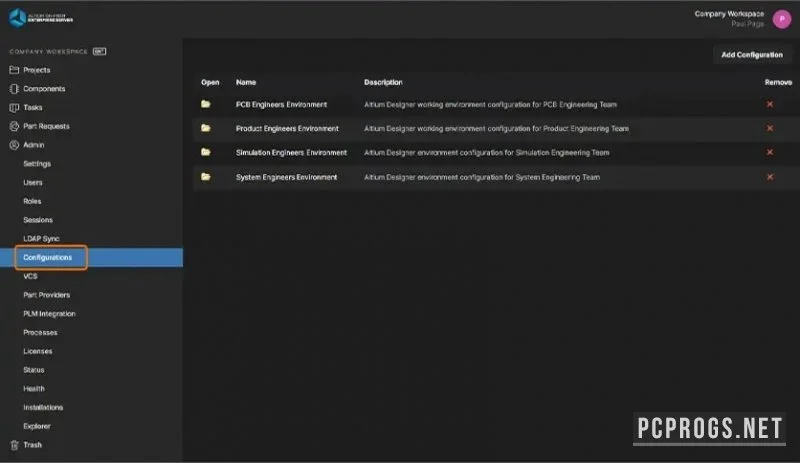Open the Roles admin page
The height and width of the screenshot is (463, 800).
(x=32, y=201)
